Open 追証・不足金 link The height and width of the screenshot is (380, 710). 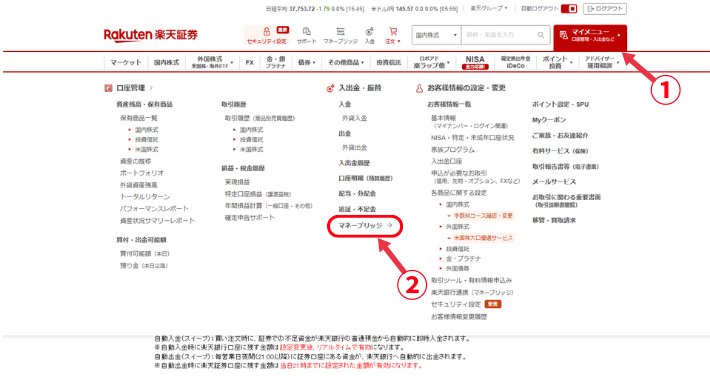(x=357, y=209)
